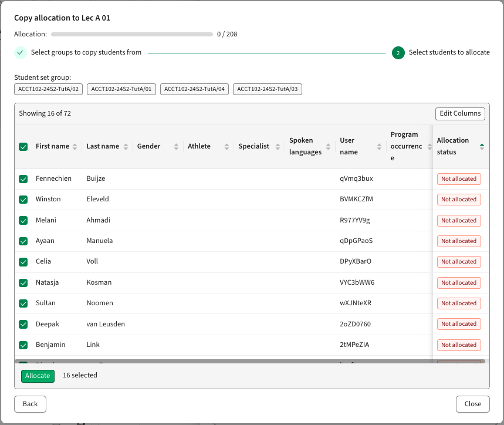The height and width of the screenshot is (425, 504).
Task: Click Not allocated badge for Benjamin
Action: [x=459, y=345]
